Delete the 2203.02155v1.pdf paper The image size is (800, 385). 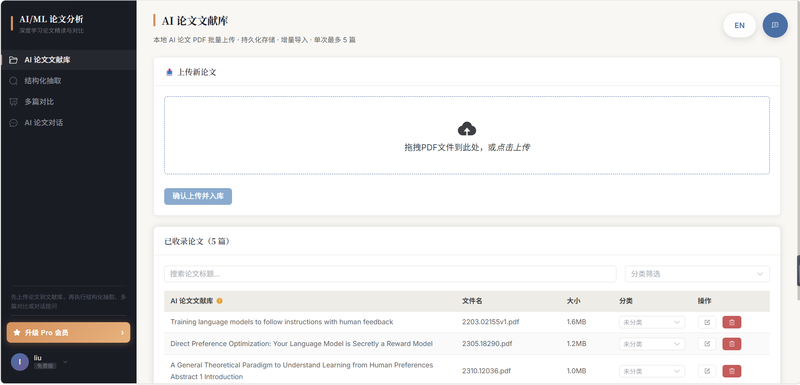tap(732, 322)
